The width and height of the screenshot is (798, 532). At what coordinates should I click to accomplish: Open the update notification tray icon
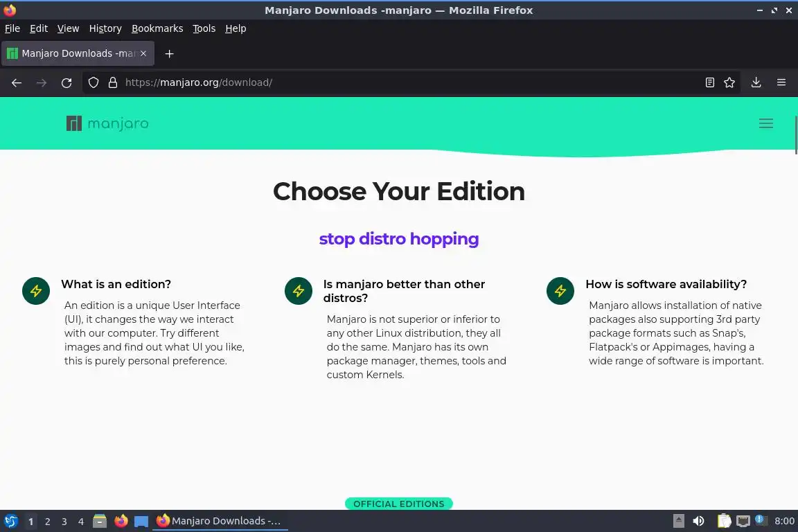761,520
